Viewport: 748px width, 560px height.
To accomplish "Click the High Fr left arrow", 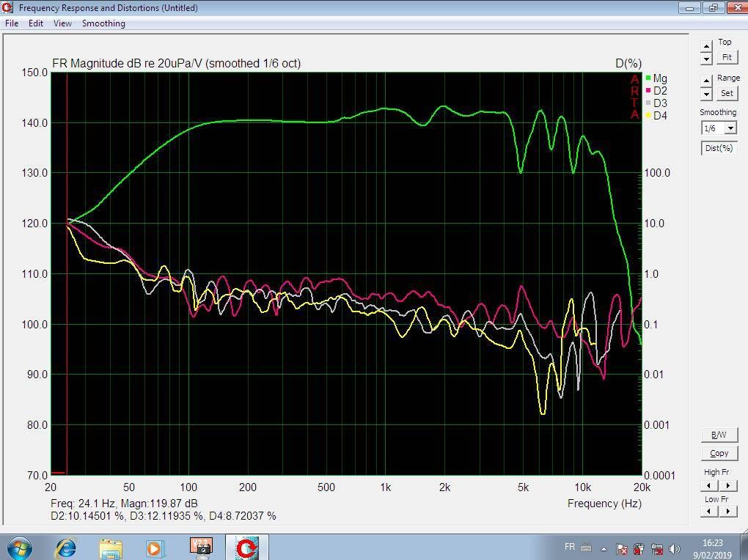I will [x=709, y=485].
